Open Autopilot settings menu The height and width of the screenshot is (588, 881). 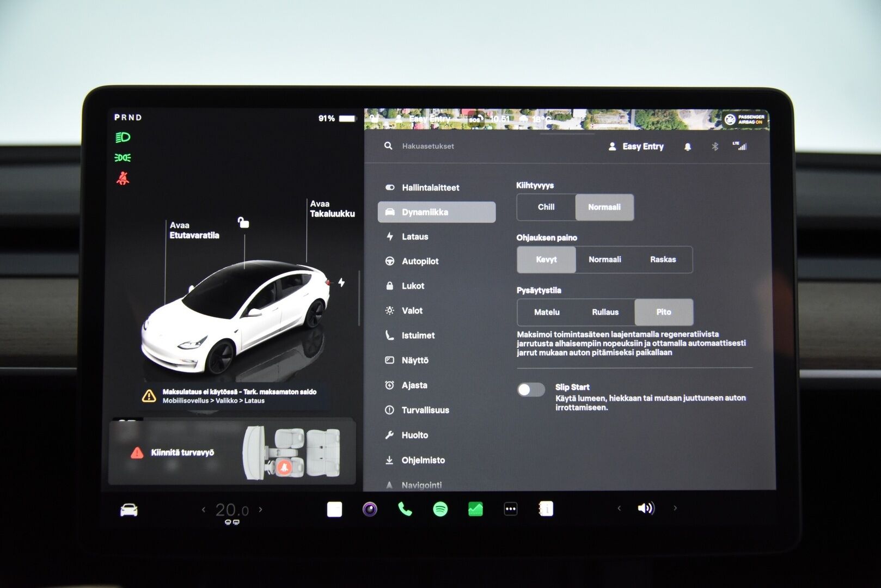437,261
